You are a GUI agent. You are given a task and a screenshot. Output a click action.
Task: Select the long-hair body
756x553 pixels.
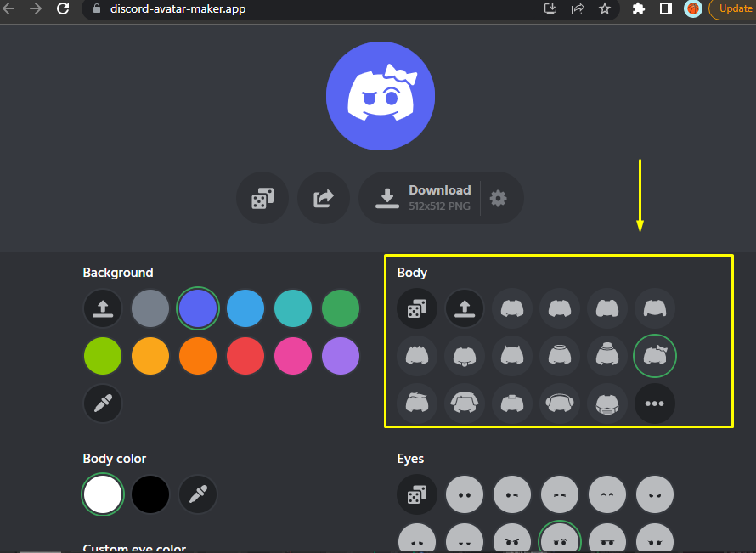tap(465, 403)
